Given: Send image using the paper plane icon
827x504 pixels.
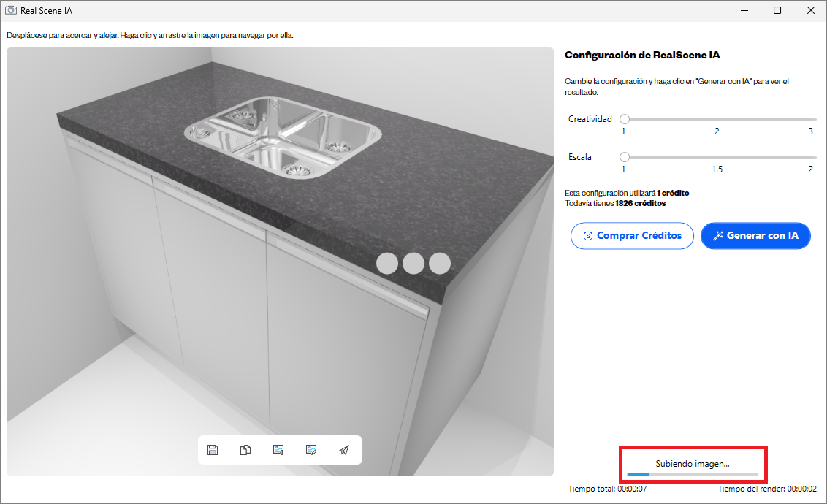Looking at the screenshot, I should click(344, 450).
